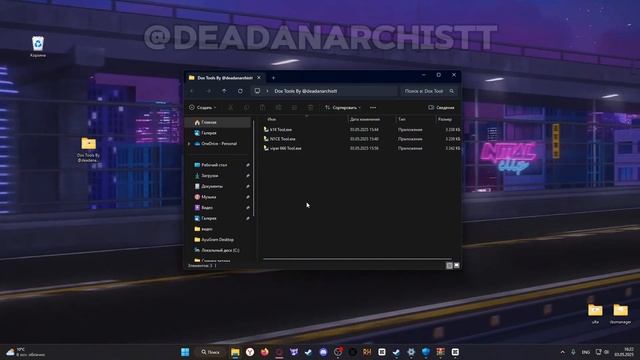This screenshot has height=360, width=640.
Task: Click the pin icon beside 'Рабочий стол'
Action: coord(248,165)
